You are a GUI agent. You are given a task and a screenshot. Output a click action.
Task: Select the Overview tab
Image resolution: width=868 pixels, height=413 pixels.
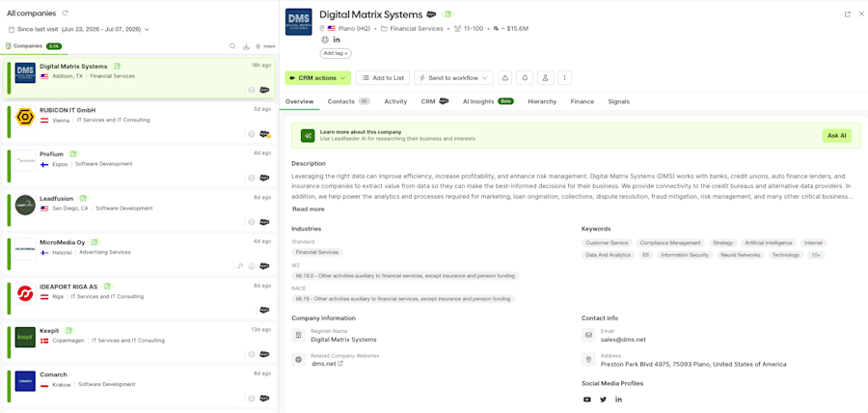tap(299, 101)
